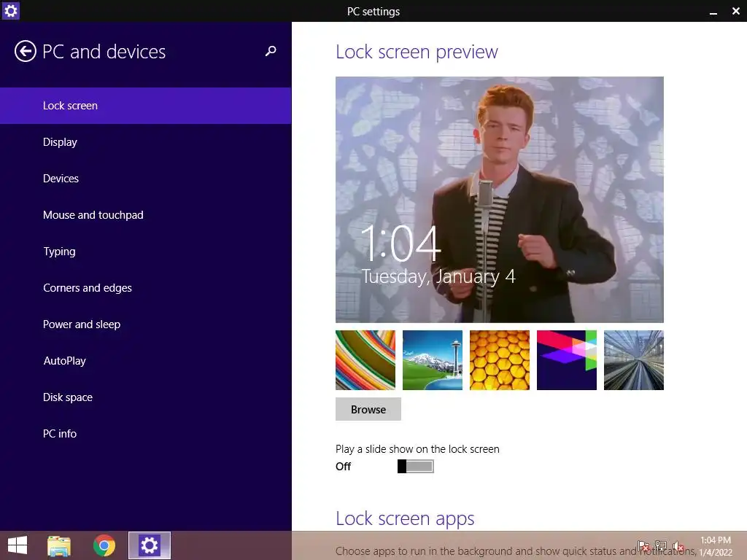Screen dimensions: 747x560
Task: Click the Action Center flag tray icon
Action: pyautogui.click(x=643, y=545)
